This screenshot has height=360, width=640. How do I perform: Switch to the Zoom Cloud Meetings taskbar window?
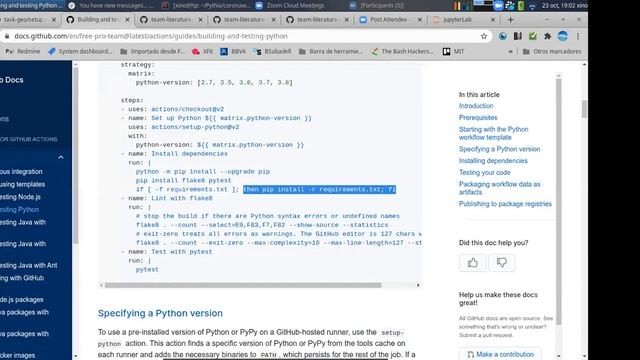(x=290, y=6)
